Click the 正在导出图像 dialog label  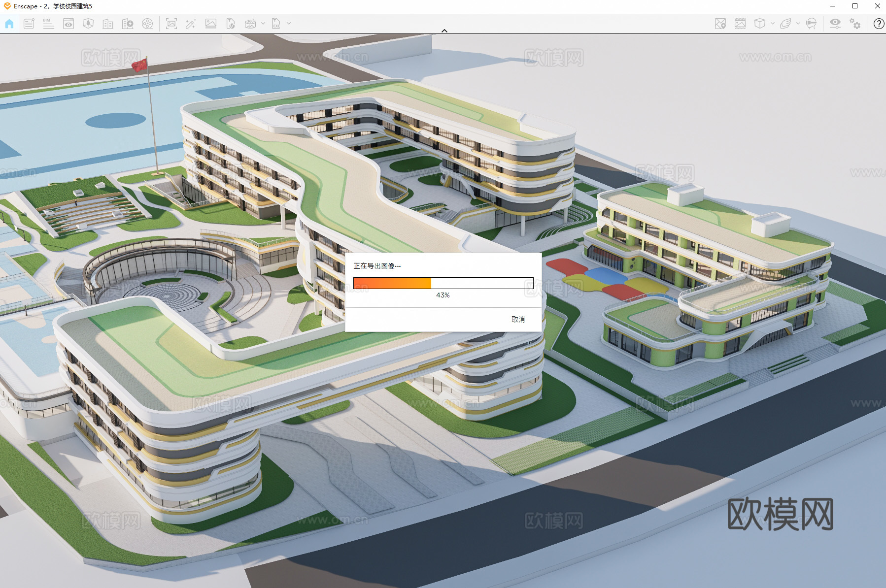coord(377,266)
